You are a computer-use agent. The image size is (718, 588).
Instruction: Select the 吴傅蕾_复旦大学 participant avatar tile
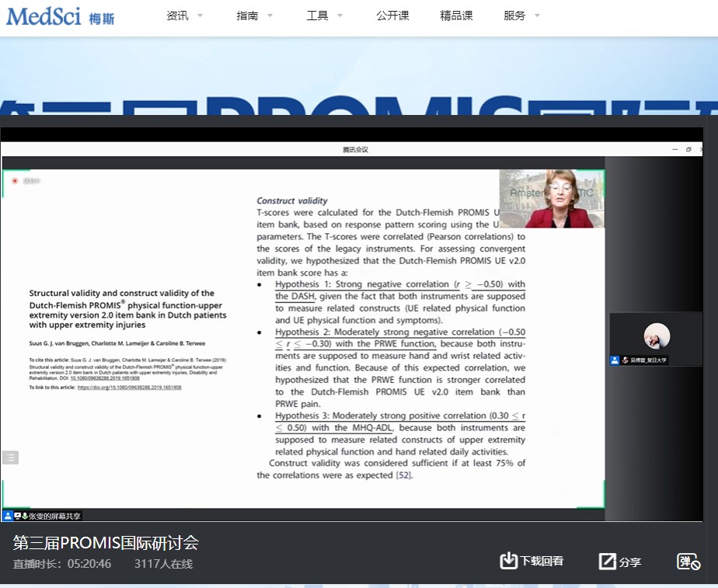click(x=657, y=336)
